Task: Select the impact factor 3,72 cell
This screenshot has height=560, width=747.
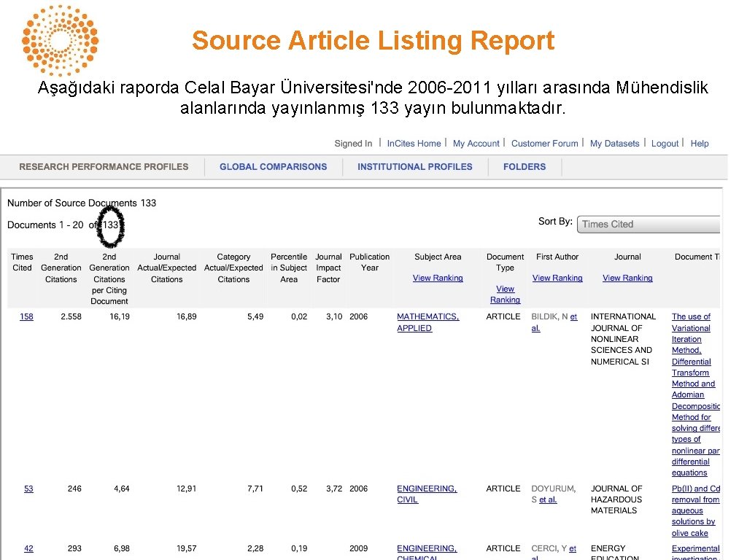Action: click(334, 489)
